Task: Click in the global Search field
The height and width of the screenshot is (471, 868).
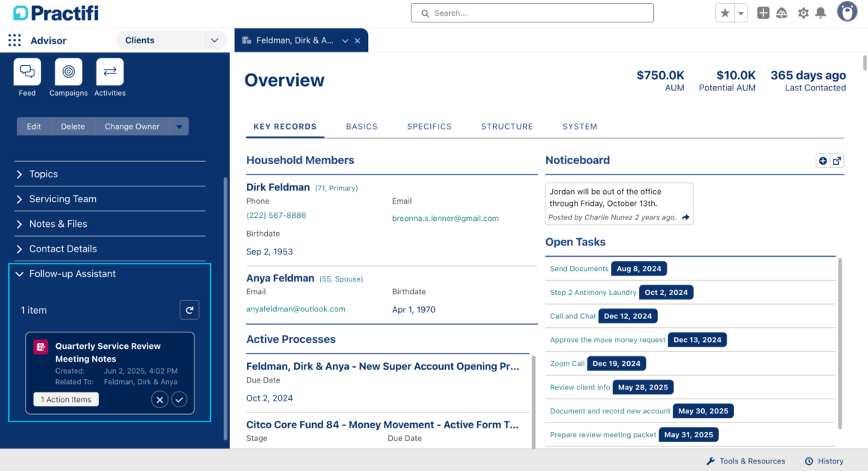Action: tap(532, 13)
